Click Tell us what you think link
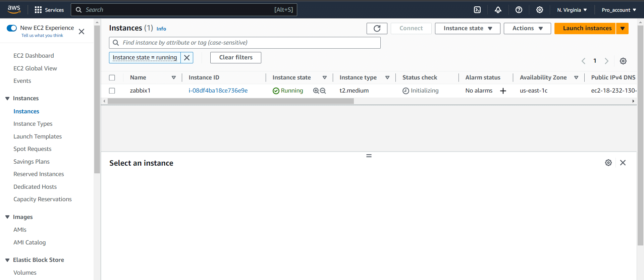Screen dimensions: 644x280 42,36
